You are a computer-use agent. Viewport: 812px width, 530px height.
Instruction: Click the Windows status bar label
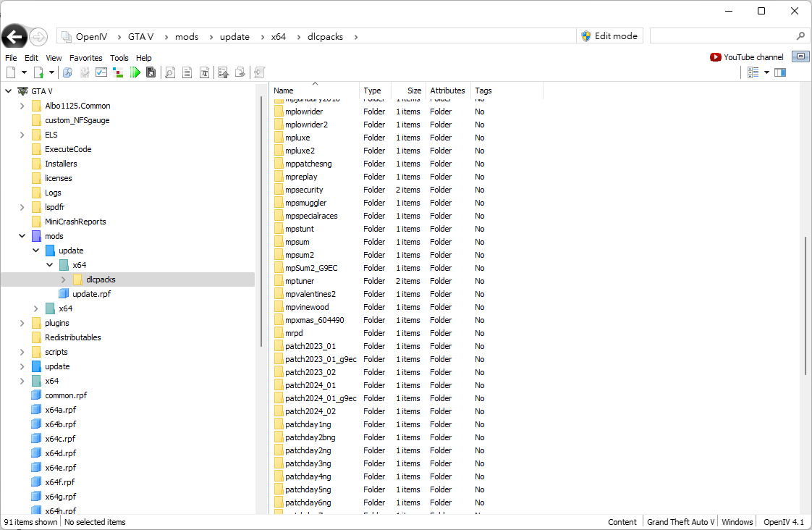(x=737, y=522)
